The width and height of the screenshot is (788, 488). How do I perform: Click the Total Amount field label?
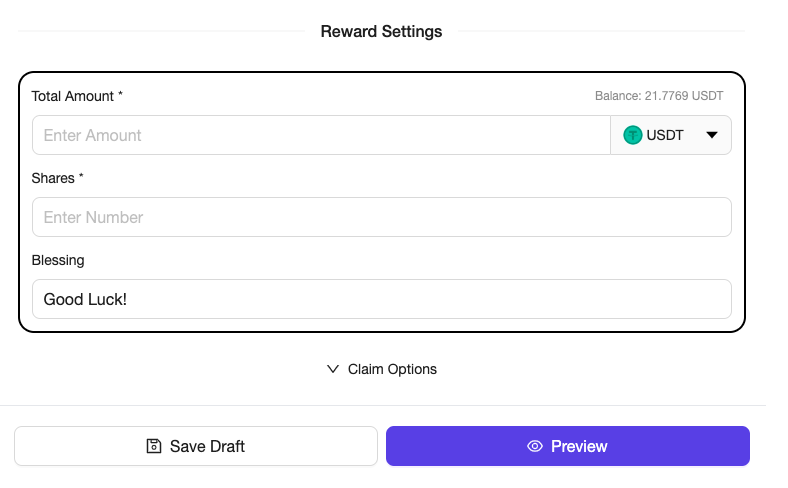[73, 96]
